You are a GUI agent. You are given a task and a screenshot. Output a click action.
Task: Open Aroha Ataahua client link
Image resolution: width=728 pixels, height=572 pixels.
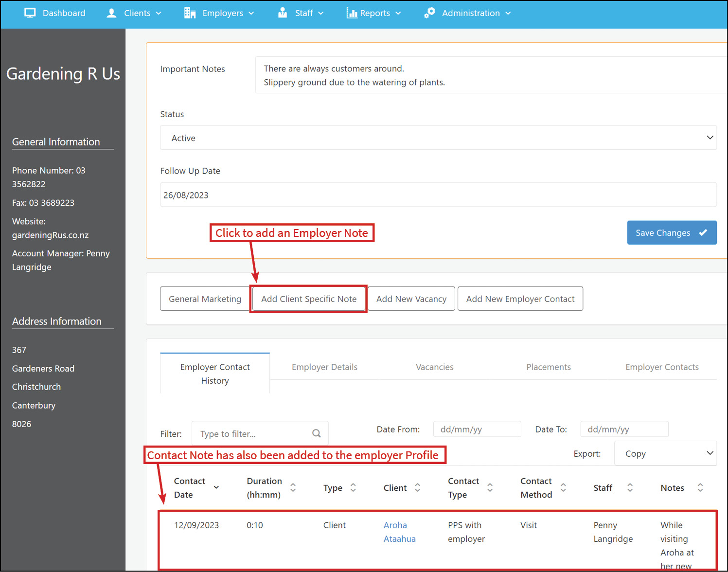coord(399,532)
